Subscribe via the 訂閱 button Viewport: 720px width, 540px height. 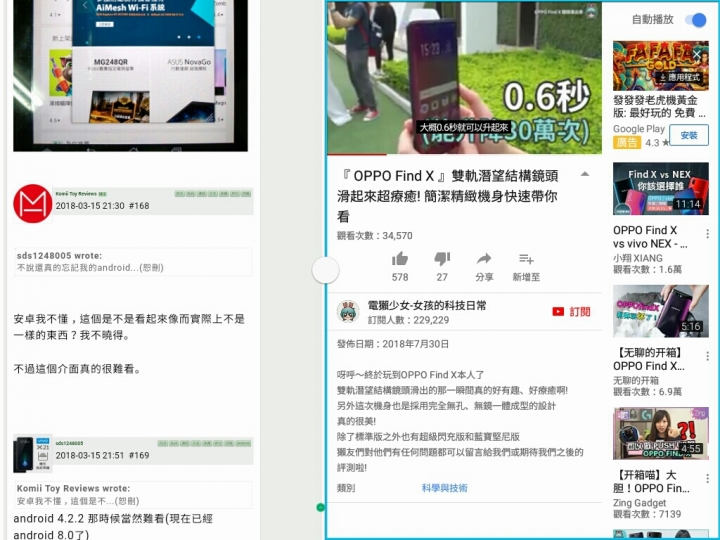point(571,312)
